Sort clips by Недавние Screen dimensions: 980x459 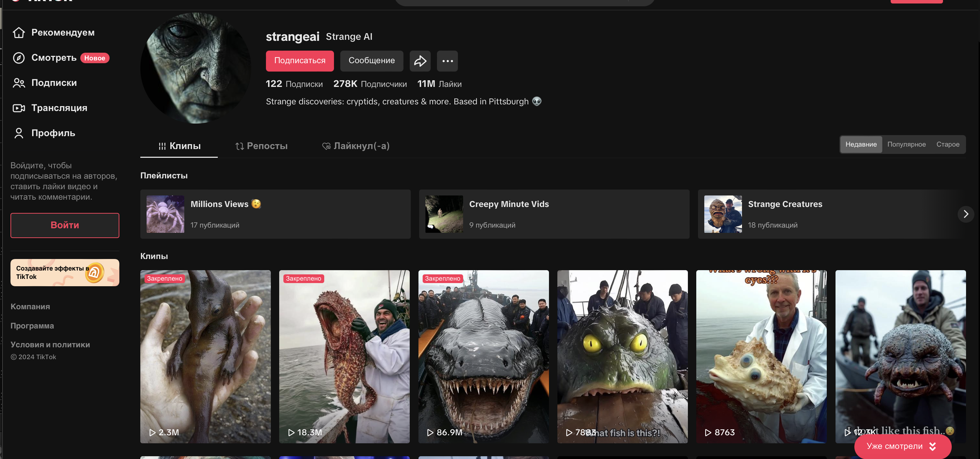pyautogui.click(x=861, y=145)
